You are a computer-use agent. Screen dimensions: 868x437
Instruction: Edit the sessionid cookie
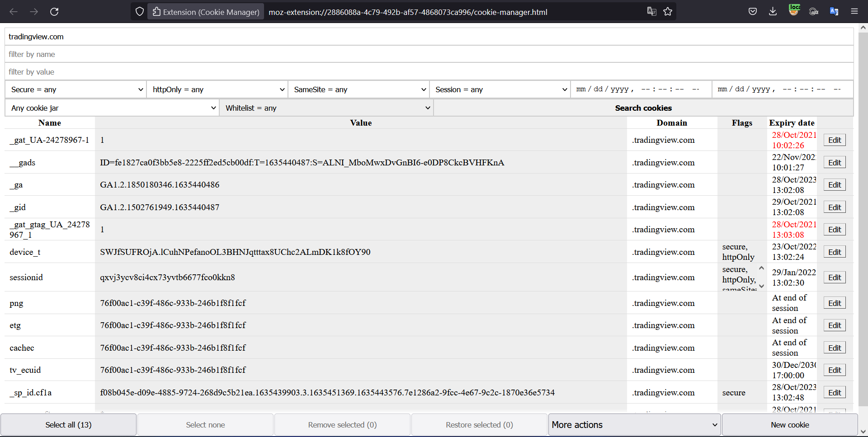click(835, 277)
